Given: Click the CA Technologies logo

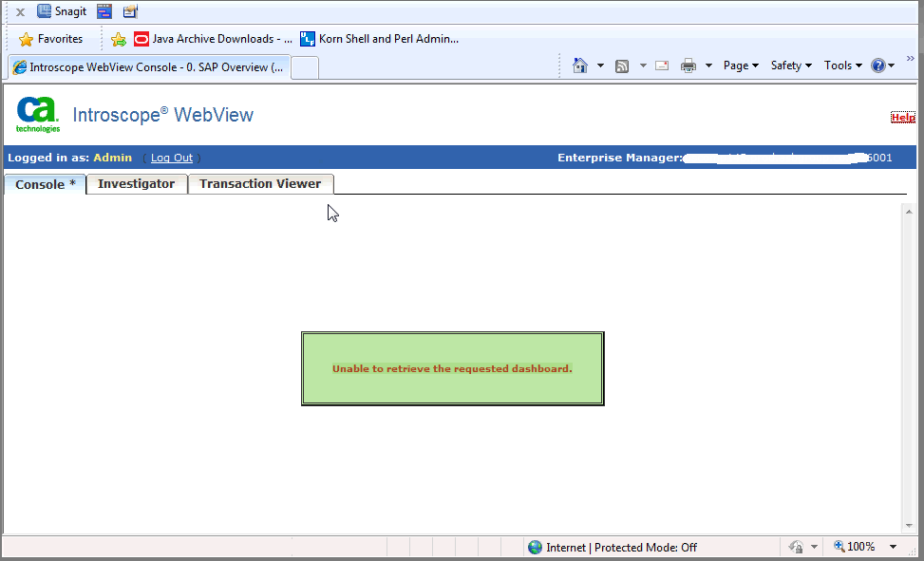Looking at the screenshot, I should [x=38, y=115].
